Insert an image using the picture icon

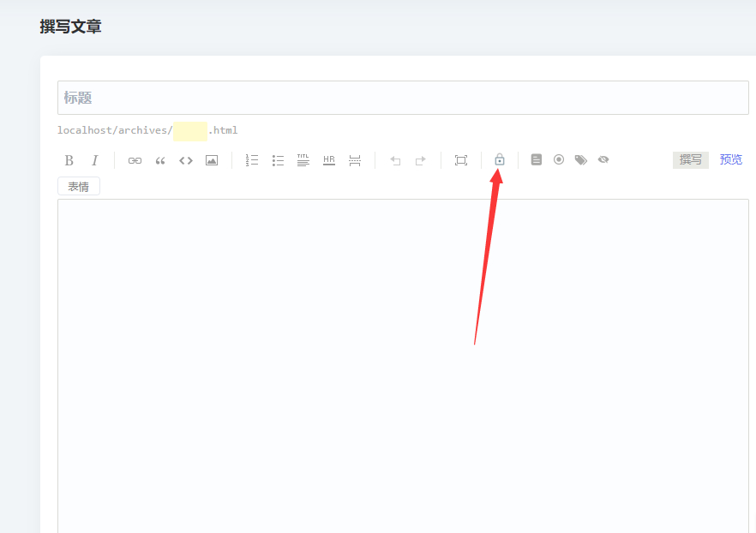tap(212, 160)
